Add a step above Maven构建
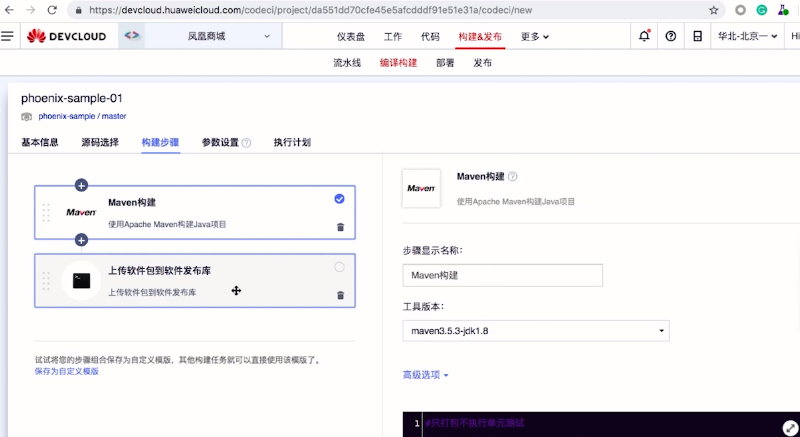 tap(81, 185)
